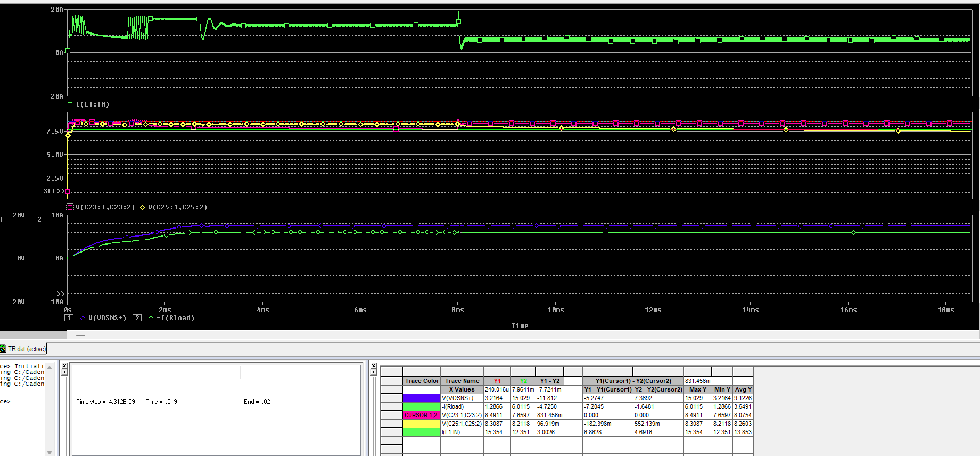Click the green I(L1:IN) color swatch in table
This screenshot has width=980, height=456.
coord(422,432)
